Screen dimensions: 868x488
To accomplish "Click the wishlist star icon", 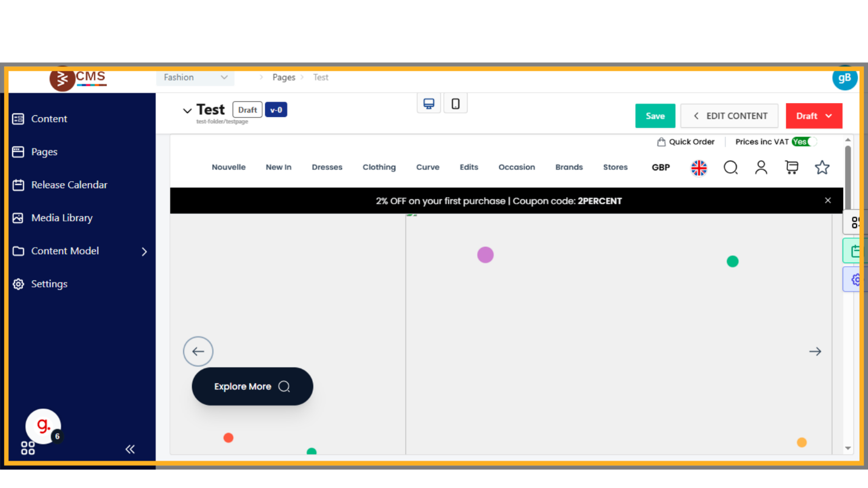I will (822, 167).
